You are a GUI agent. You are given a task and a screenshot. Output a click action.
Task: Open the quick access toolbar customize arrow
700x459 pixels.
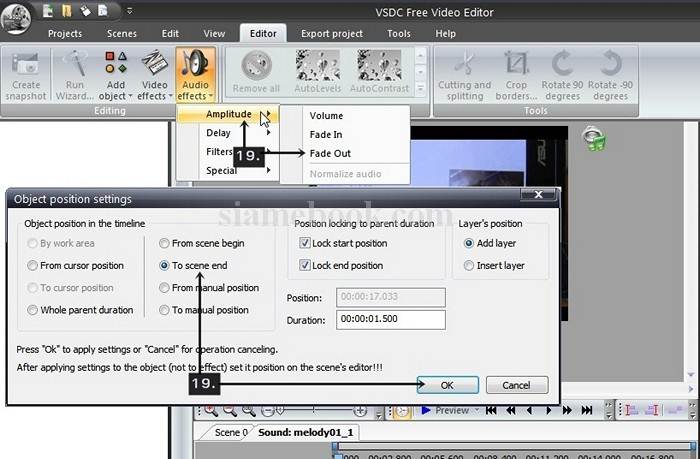pyautogui.click(x=129, y=11)
